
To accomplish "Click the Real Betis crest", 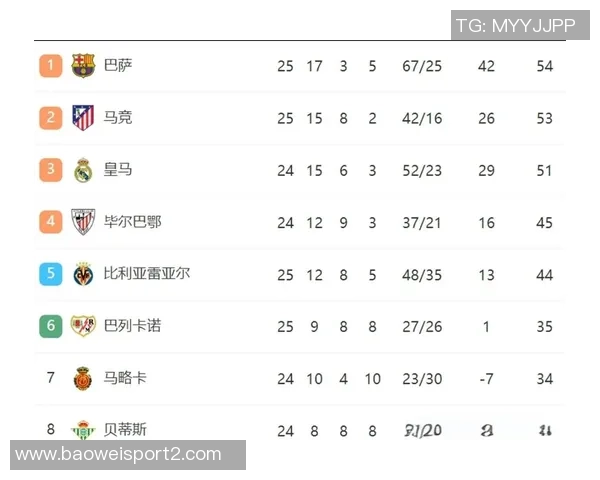I will 83,430.
